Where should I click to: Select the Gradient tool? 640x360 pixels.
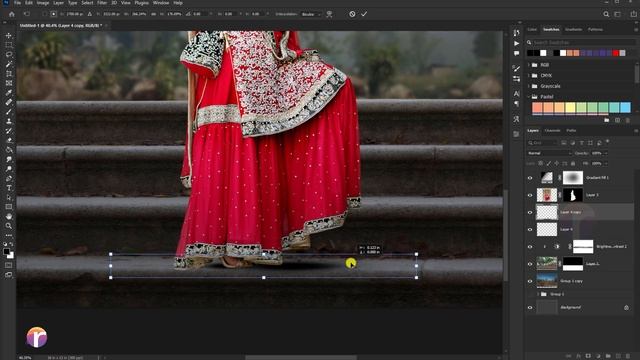click(x=9, y=150)
